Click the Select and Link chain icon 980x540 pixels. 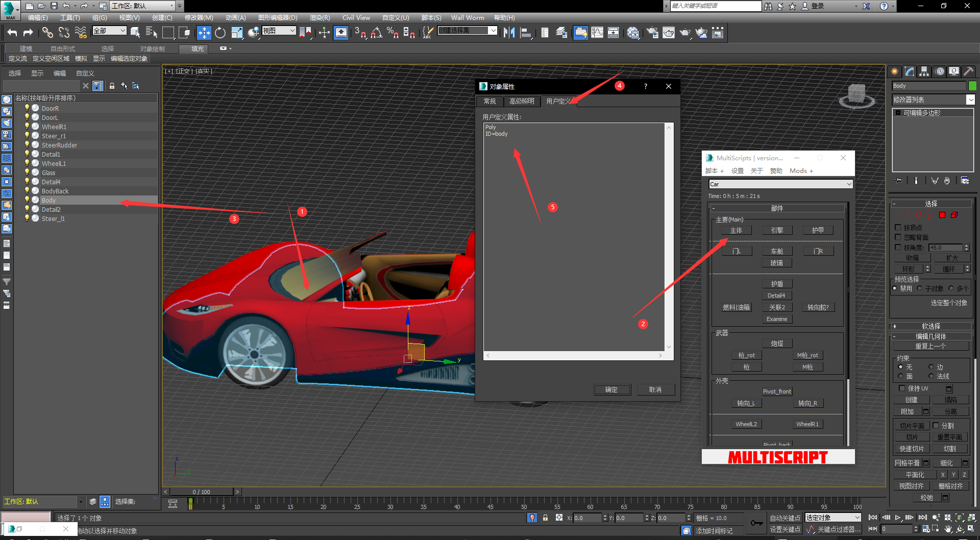(x=47, y=33)
